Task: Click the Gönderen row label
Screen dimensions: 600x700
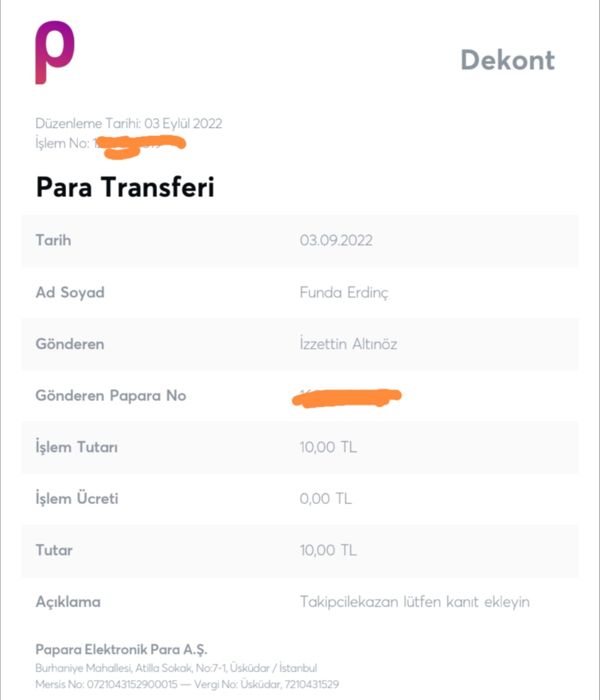Action: (x=70, y=344)
